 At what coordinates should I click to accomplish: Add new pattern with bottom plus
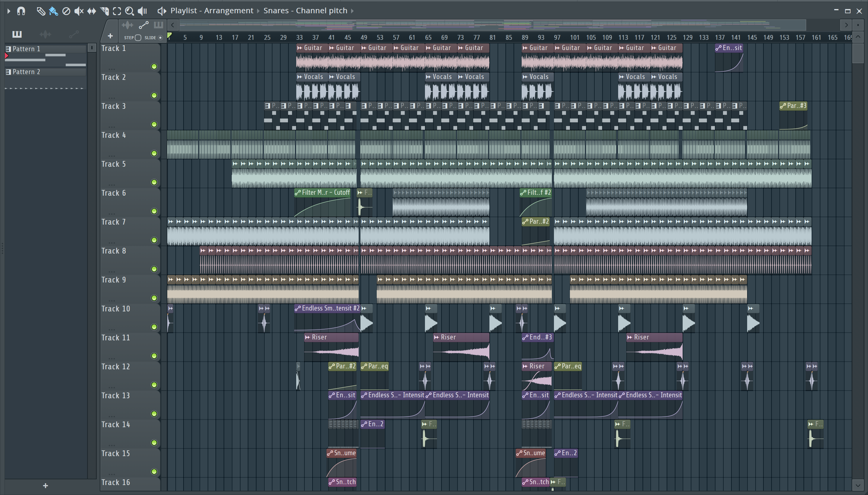(x=46, y=485)
